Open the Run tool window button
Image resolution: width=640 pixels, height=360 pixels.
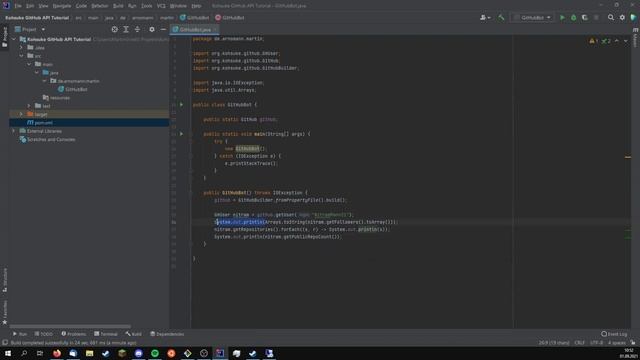(20, 334)
